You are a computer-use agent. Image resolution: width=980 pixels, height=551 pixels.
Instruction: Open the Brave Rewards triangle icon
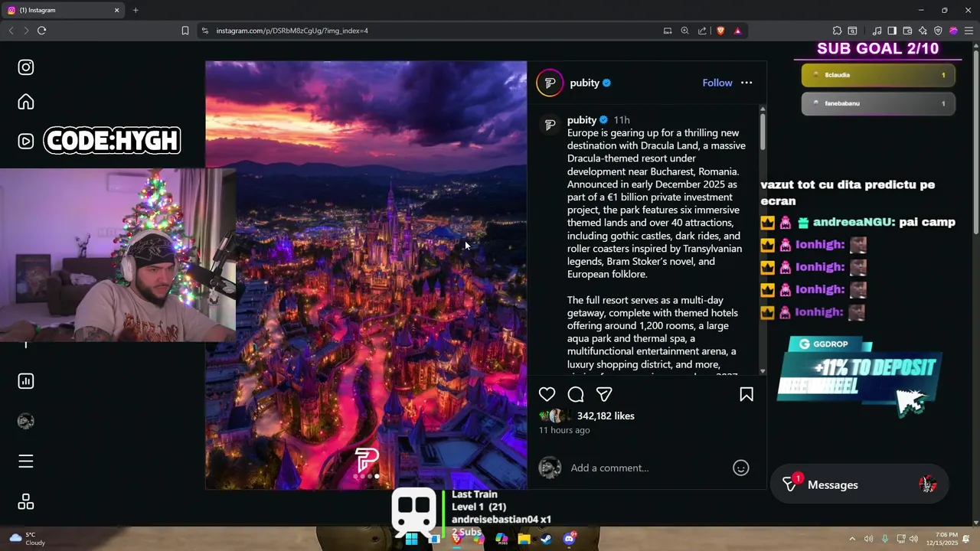(737, 31)
